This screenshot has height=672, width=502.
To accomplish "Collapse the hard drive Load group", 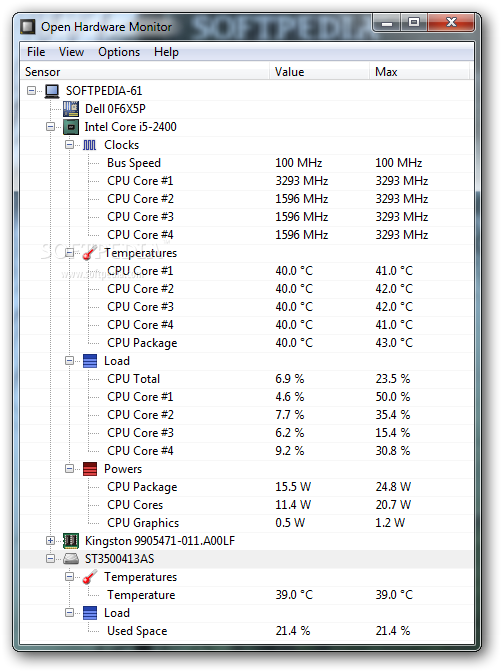I will [69, 613].
